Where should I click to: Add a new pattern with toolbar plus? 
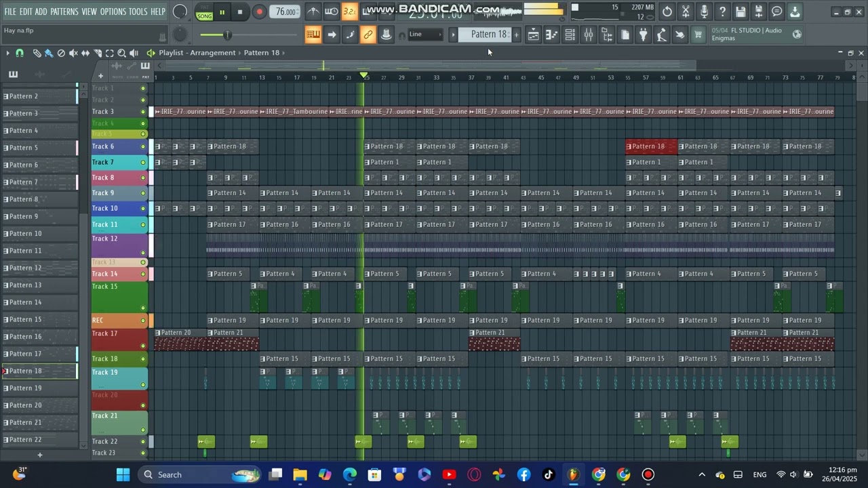516,35
